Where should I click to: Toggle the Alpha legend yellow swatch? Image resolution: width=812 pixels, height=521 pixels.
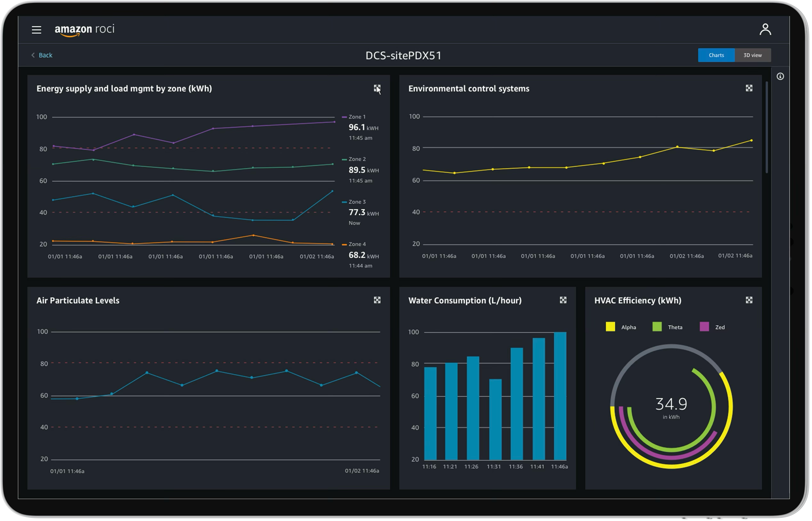coord(610,327)
